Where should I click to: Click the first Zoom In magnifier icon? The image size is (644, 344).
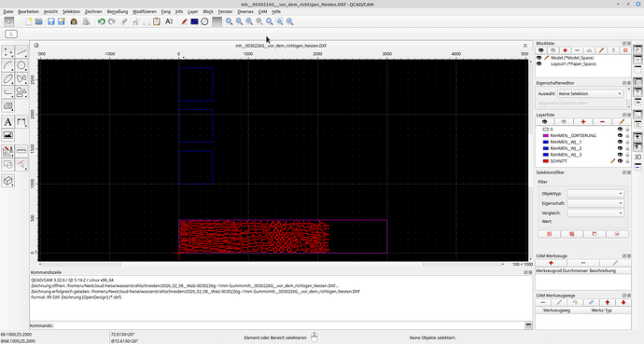coord(230,21)
